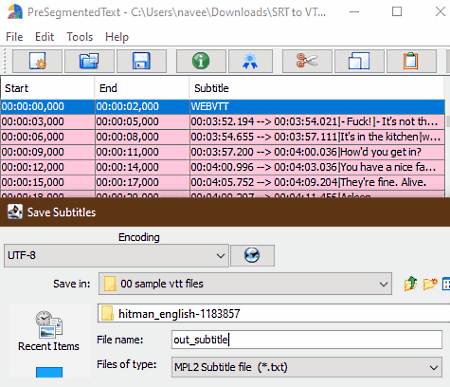The width and height of the screenshot is (450, 387).
Task: Open the File menu
Action: click(14, 37)
